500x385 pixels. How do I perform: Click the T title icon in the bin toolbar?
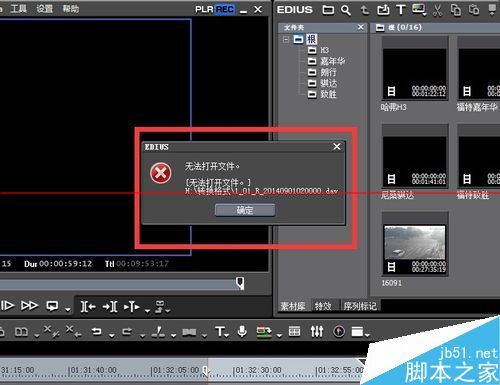click(401, 10)
